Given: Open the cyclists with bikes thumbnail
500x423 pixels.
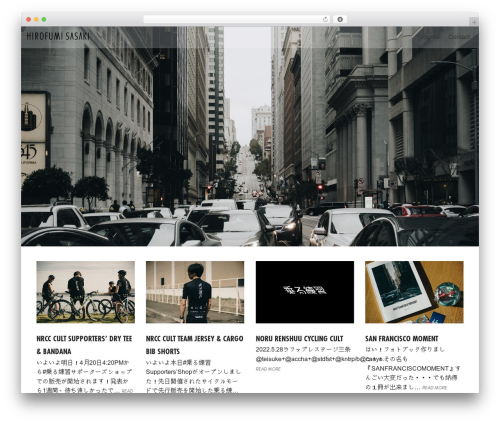Looking at the screenshot, I should (86, 292).
